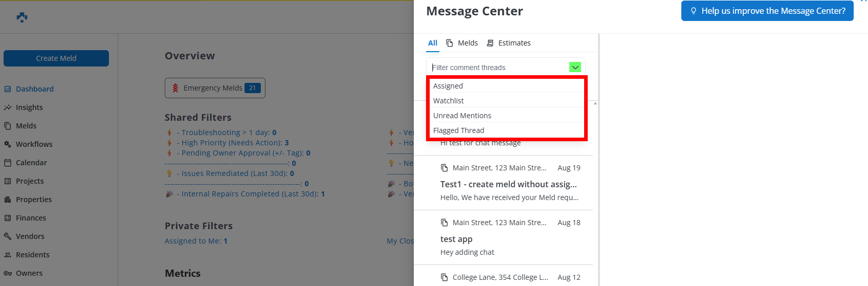The width and height of the screenshot is (868, 286).
Task: Switch to the Melds tab
Action: click(462, 43)
